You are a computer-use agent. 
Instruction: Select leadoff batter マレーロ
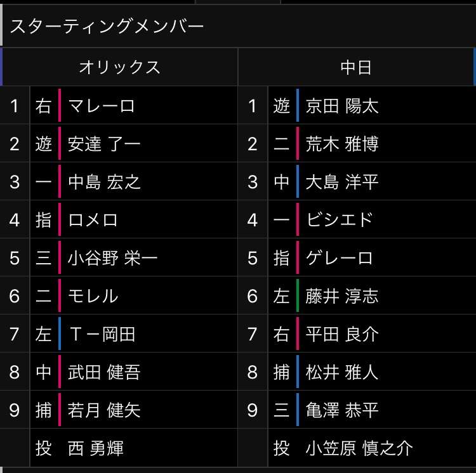102,106
